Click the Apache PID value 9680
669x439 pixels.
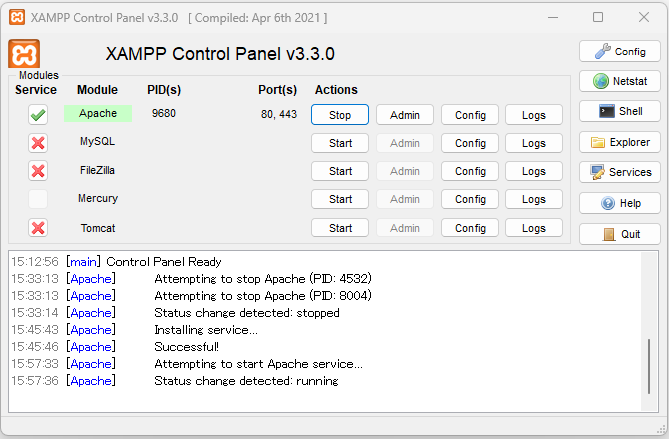point(164,113)
